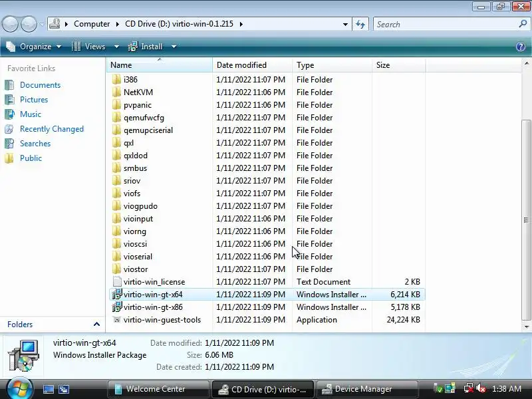Click the Back navigation button
This screenshot has height=399, width=532.
[10, 24]
